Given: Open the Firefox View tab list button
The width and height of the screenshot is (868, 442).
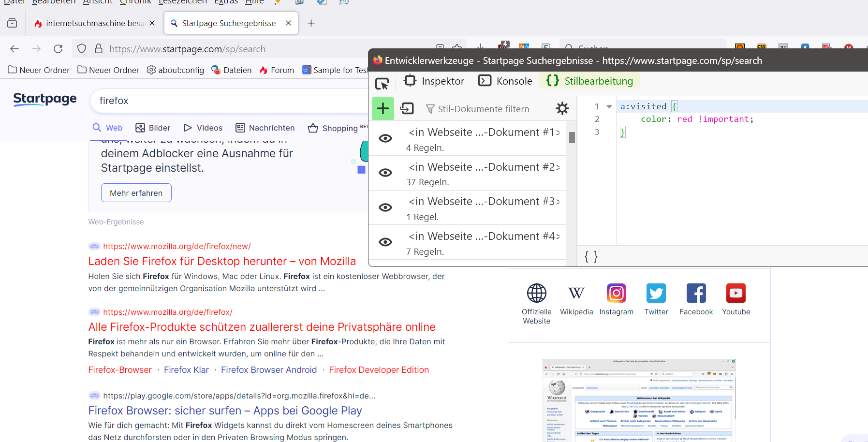Looking at the screenshot, I should [x=12, y=23].
